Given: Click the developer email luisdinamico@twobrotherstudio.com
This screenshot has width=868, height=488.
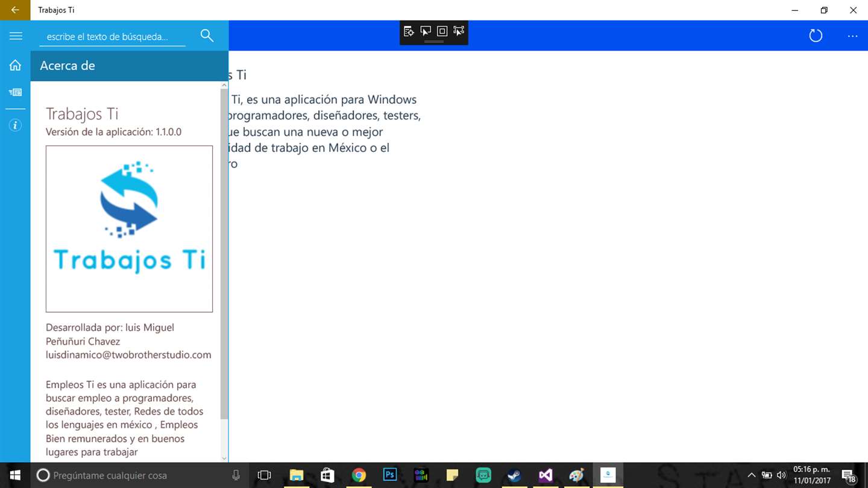Looking at the screenshot, I should (128, 355).
